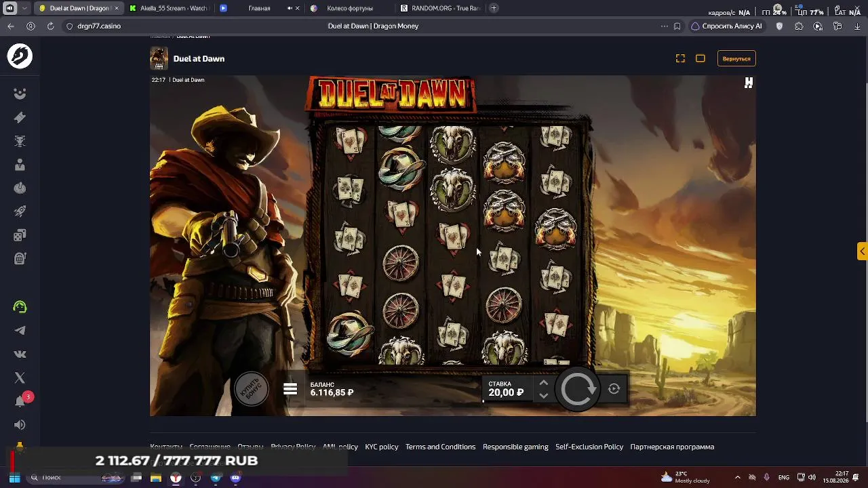The height and width of the screenshot is (488, 868).
Task: Increase the bet with up arrow
Action: point(543,383)
